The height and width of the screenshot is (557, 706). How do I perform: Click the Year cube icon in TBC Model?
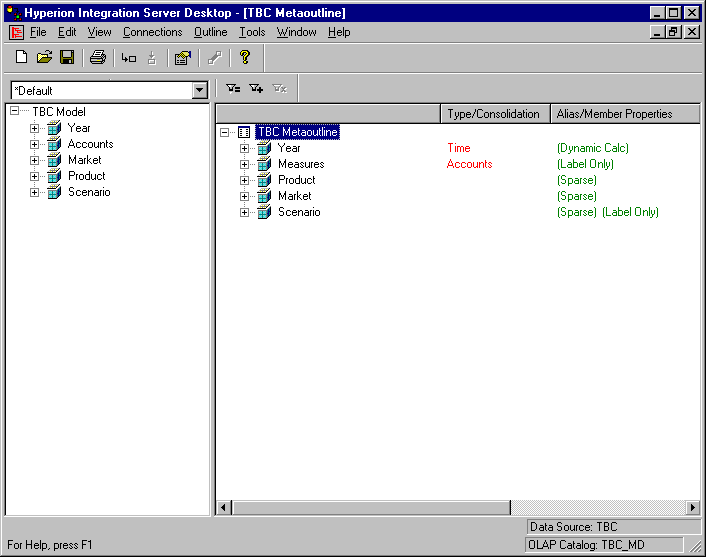click(x=54, y=128)
